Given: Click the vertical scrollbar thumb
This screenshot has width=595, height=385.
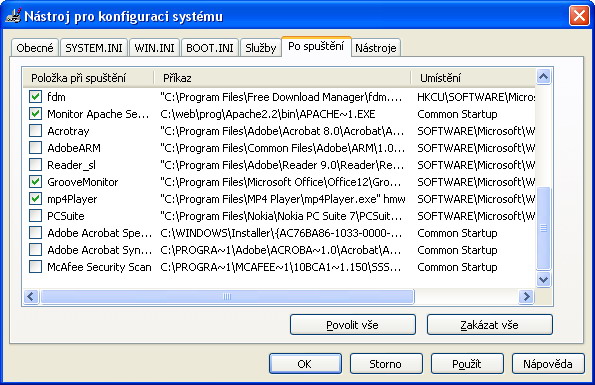Looking at the screenshot, I should [543, 228].
